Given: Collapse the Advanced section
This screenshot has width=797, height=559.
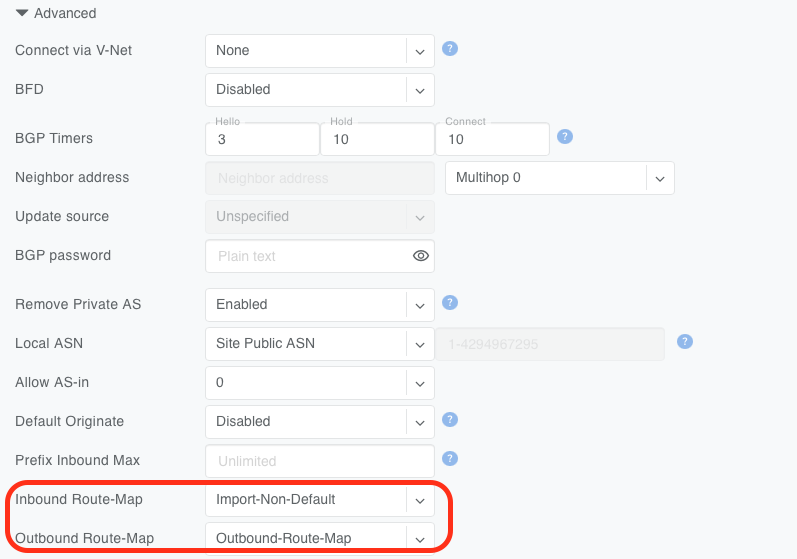Looking at the screenshot, I should coord(23,13).
